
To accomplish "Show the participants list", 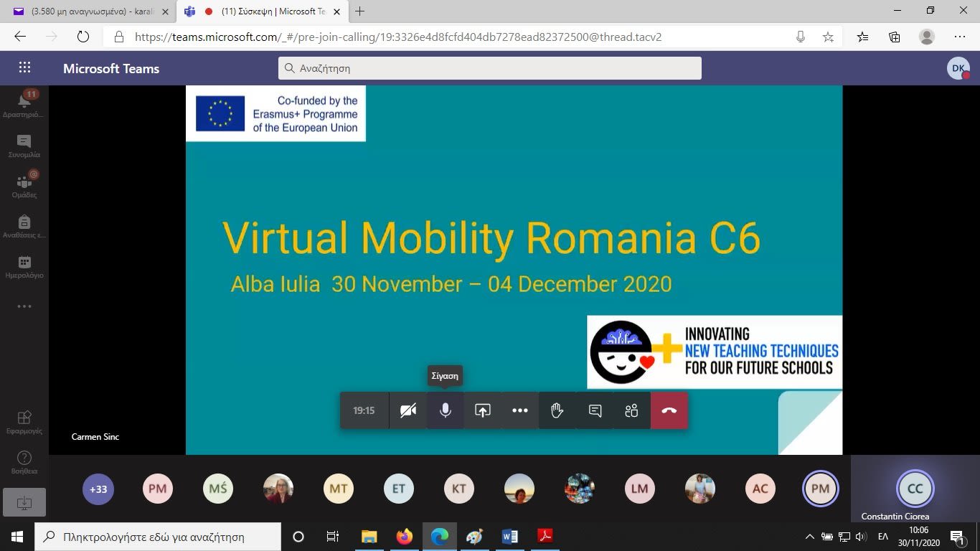I will 631,410.
